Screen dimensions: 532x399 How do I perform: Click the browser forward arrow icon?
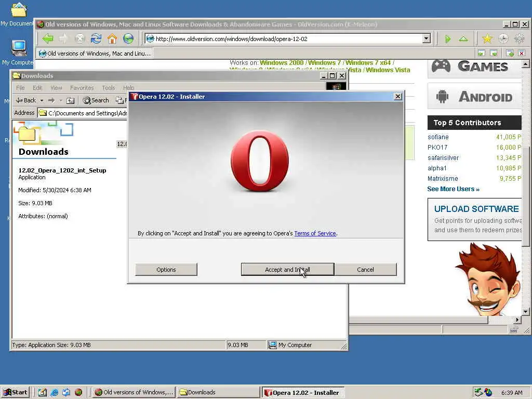[x=64, y=38]
